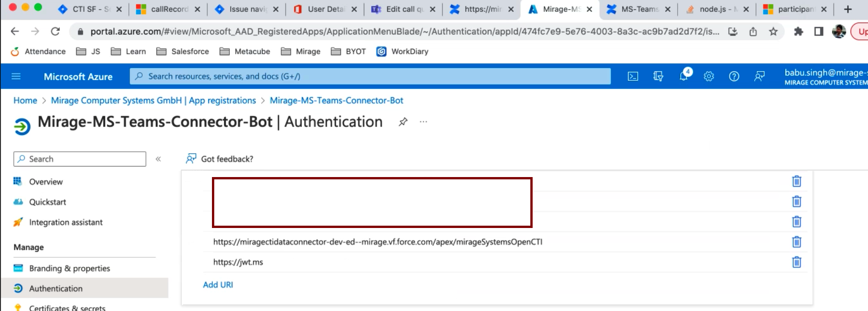Image resolution: width=868 pixels, height=311 pixels.
Task: Open the notifications bell with badge 4
Action: [x=684, y=76]
